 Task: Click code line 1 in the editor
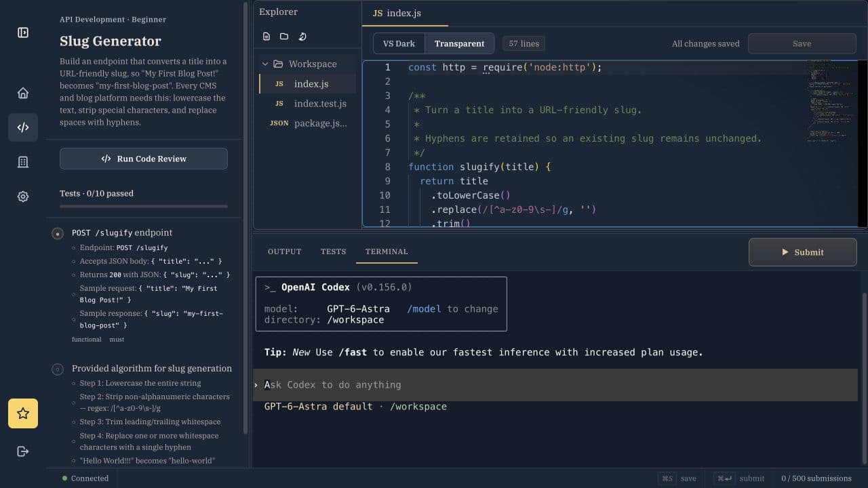coord(505,67)
